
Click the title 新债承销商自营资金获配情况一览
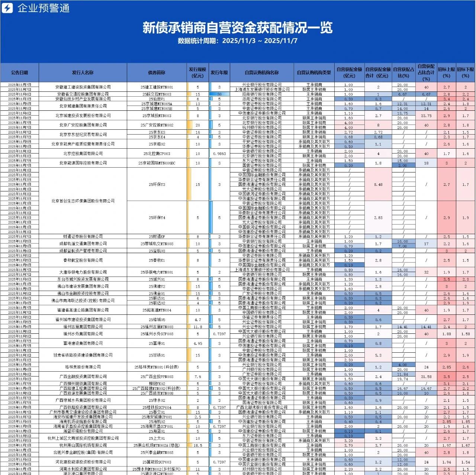tap(238, 28)
